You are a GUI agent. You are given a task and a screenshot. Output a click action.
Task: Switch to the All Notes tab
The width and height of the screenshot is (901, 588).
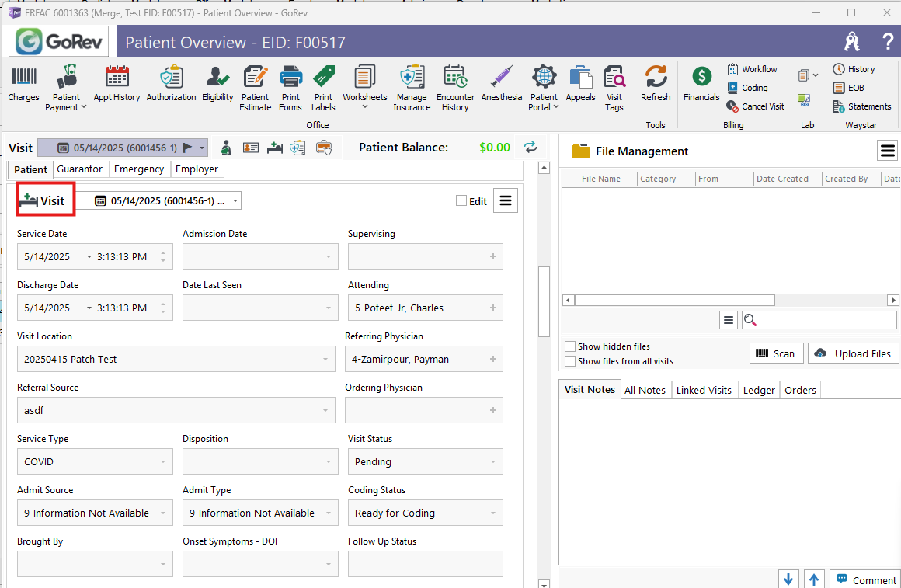645,390
